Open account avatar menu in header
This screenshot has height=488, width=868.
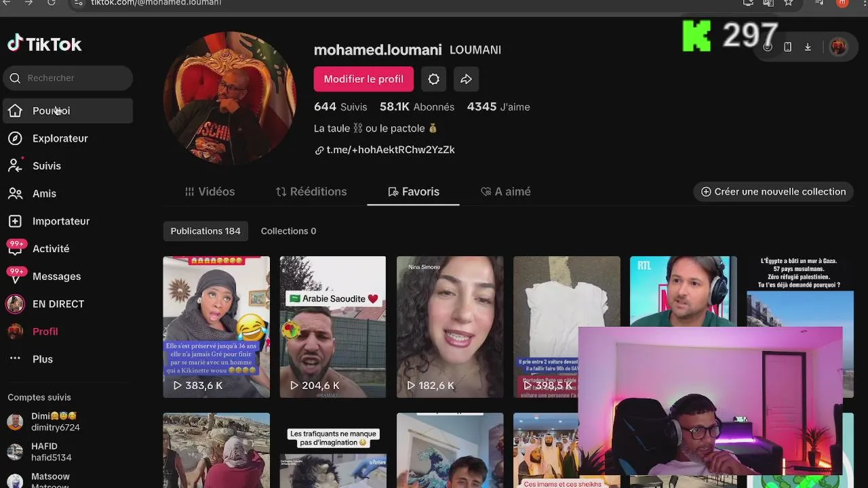[x=839, y=47]
